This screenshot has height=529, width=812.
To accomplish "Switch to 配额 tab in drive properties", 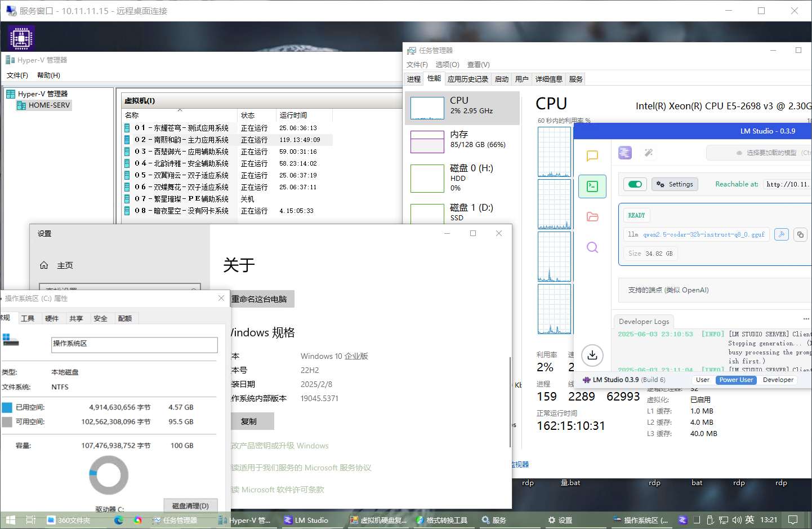I will (125, 319).
